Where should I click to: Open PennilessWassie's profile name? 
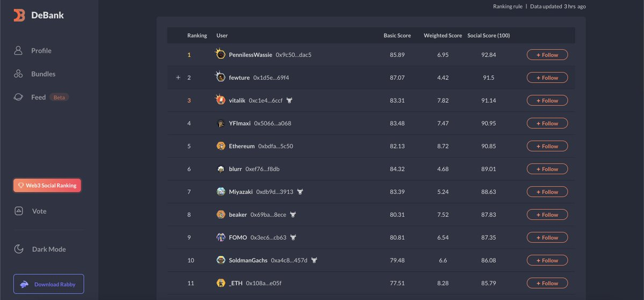point(250,55)
